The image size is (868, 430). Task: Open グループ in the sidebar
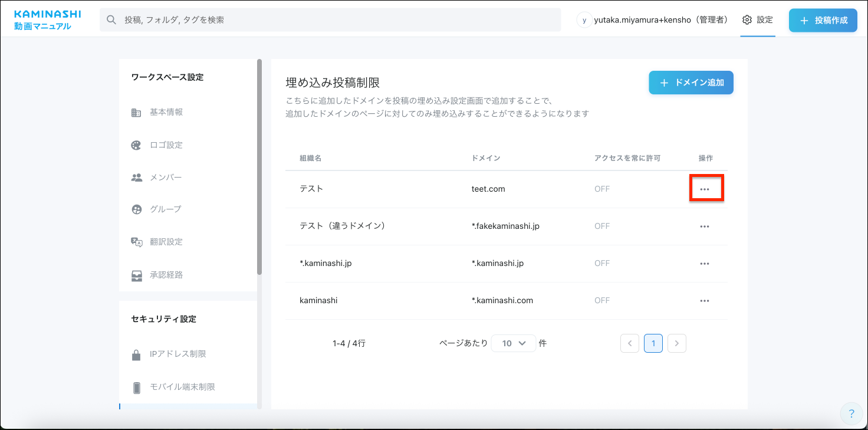point(166,209)
